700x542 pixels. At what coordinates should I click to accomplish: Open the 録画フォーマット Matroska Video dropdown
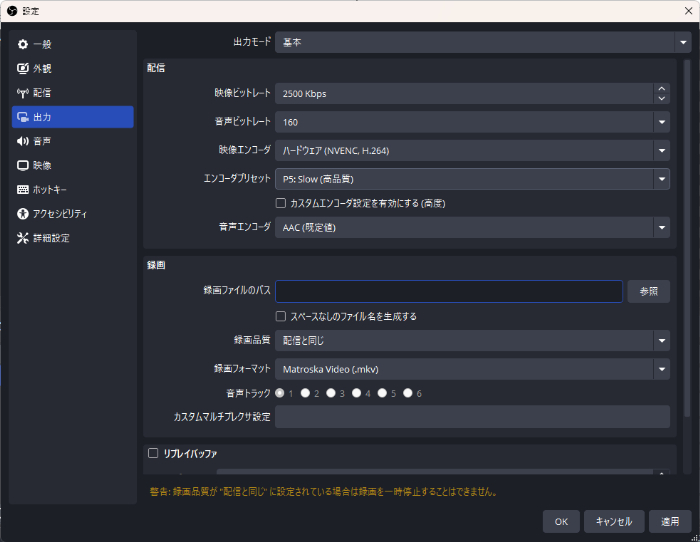click(x=661, y=369)
